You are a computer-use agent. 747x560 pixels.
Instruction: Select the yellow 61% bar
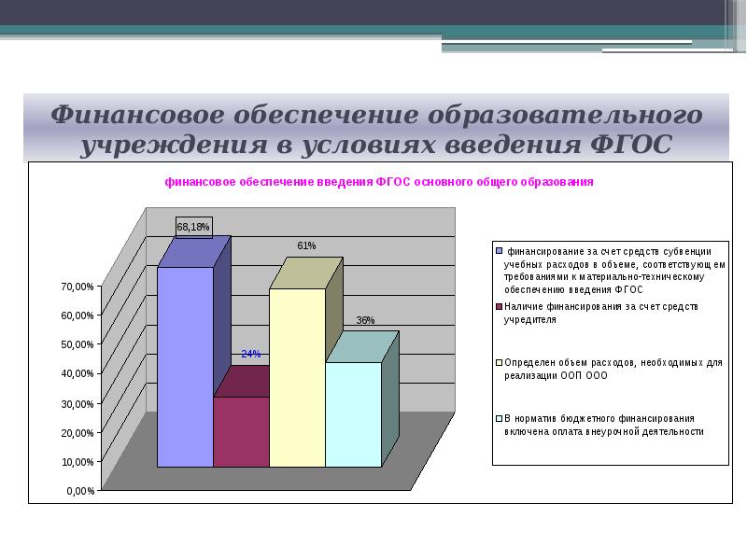click(x=297, y=377)
